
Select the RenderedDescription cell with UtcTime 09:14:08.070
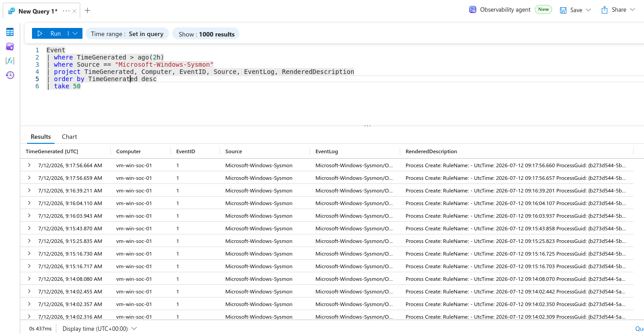tap(516, 279)
